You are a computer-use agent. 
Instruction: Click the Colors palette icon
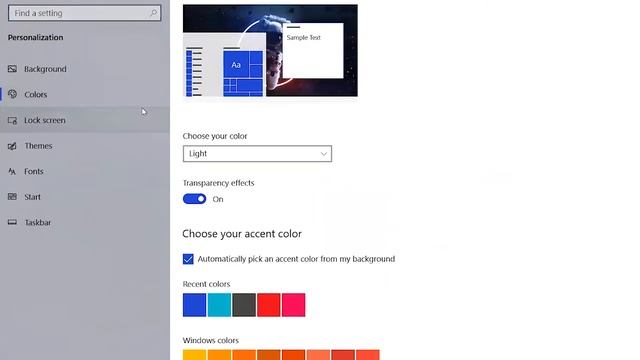pyautogui.click(x=12, y=94)
